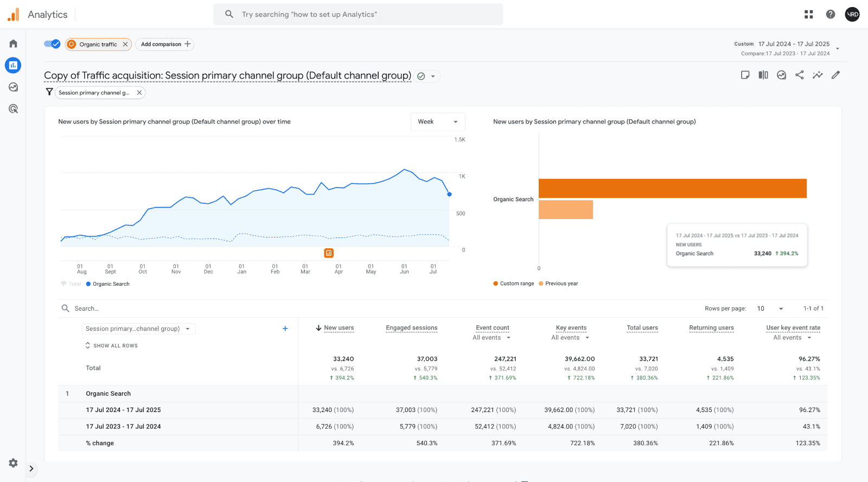Open Explore icon in left sidebar
Screen dimensions: 868x482
(13, 87)
